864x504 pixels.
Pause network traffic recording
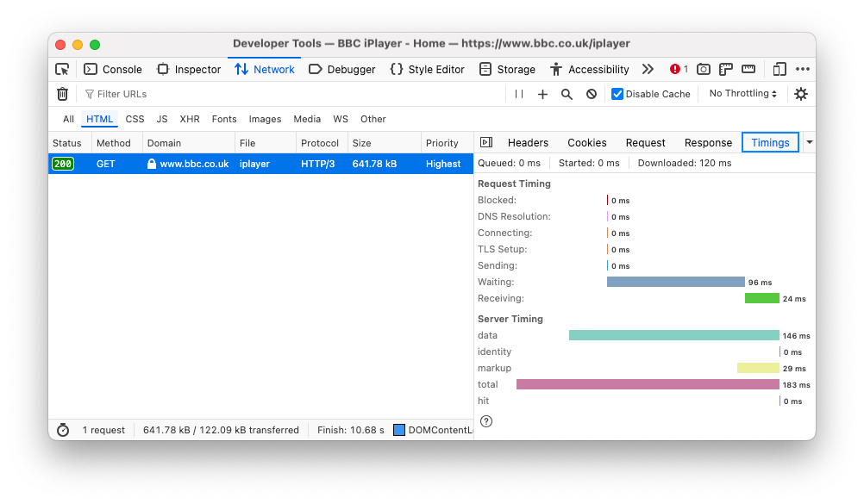tap(518, 94)
